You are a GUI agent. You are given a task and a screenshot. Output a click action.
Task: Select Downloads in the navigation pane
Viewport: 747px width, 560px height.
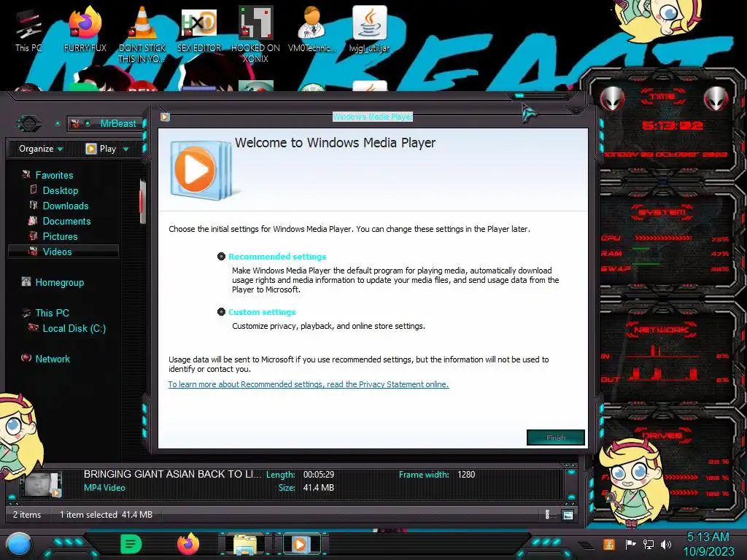(x=65, y=206)
